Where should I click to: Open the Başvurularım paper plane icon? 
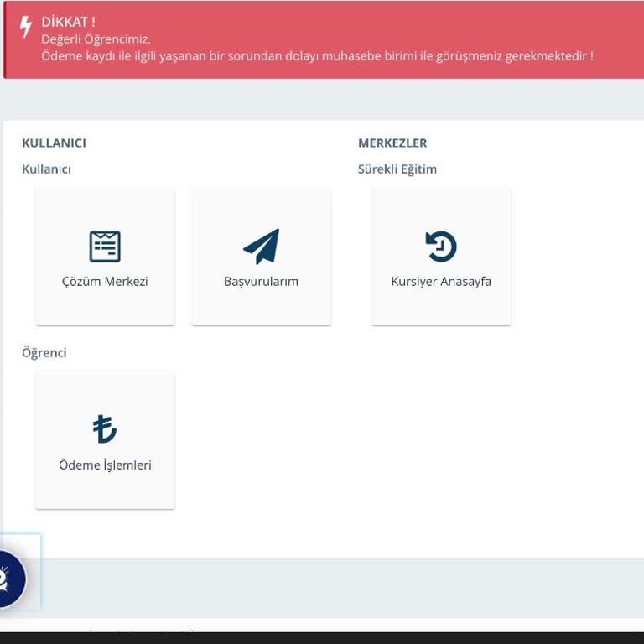click(262, 247)
